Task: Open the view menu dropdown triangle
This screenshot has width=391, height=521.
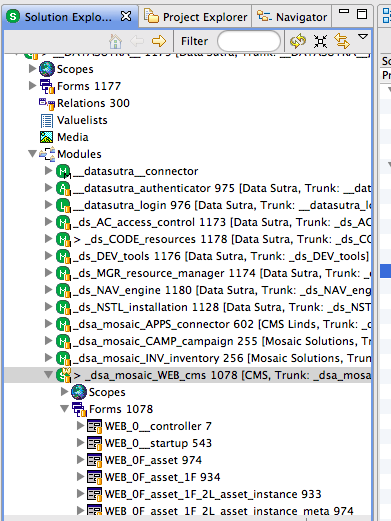Action: coord(363,36)
